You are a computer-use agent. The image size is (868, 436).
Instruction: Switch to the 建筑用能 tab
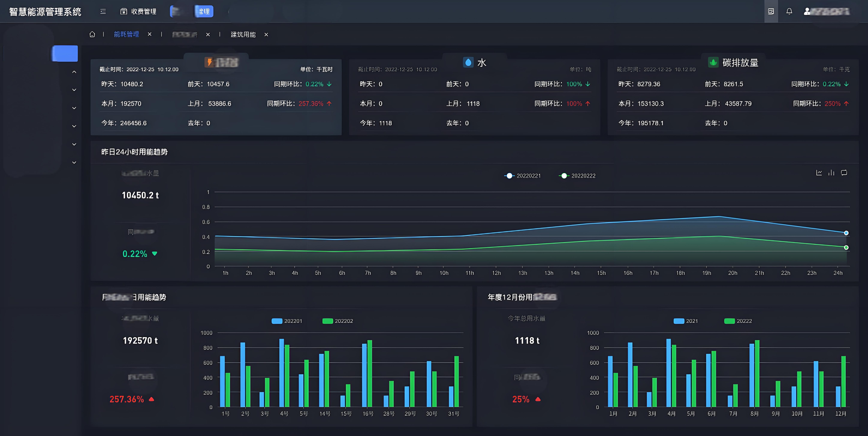243,34
